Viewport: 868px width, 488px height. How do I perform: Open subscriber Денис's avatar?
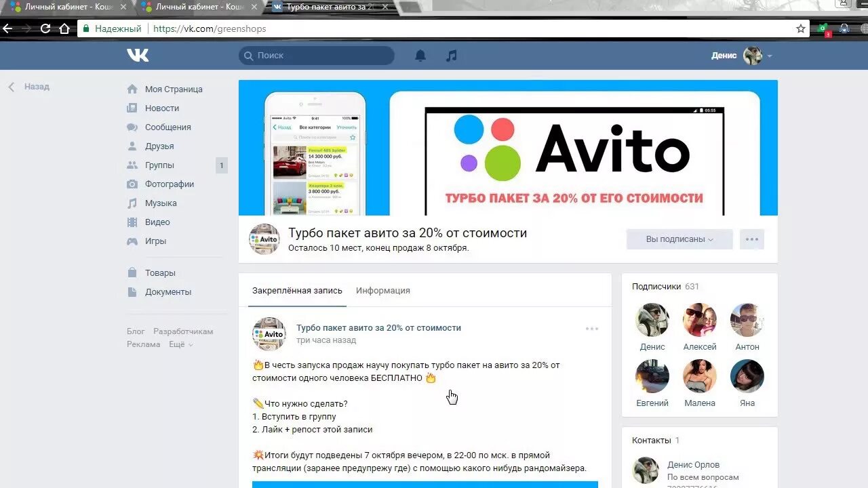tap(652, 320)
